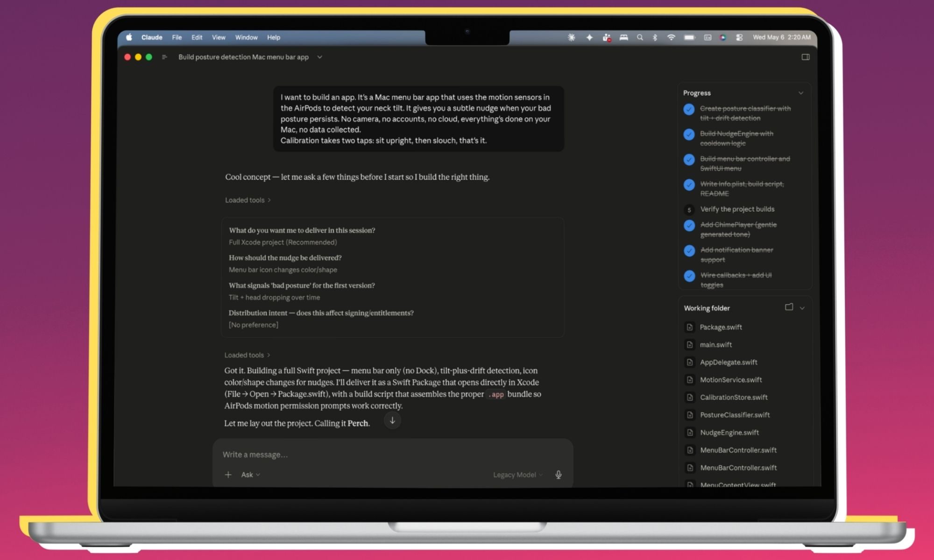Select the 'Verify the project builds' step text
Viewport: 934px width, 560px height.
(x=737, y=209)
